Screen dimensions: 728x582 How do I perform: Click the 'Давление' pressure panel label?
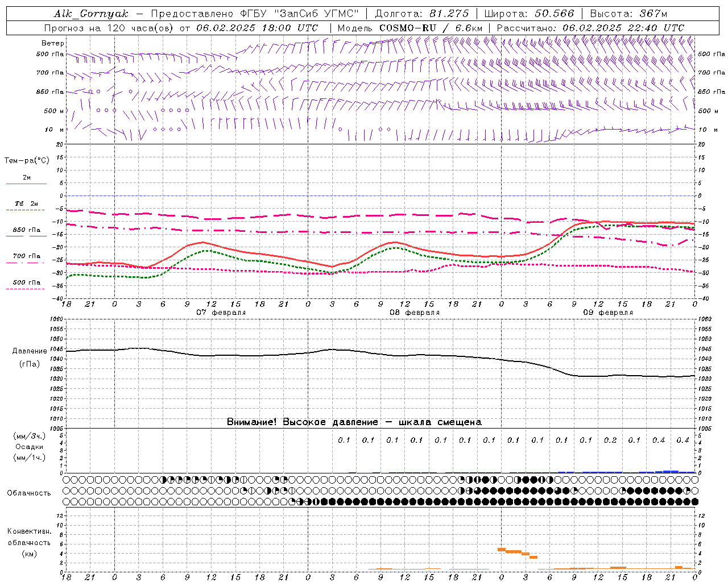pyautogui.click(x=30, y=351)
